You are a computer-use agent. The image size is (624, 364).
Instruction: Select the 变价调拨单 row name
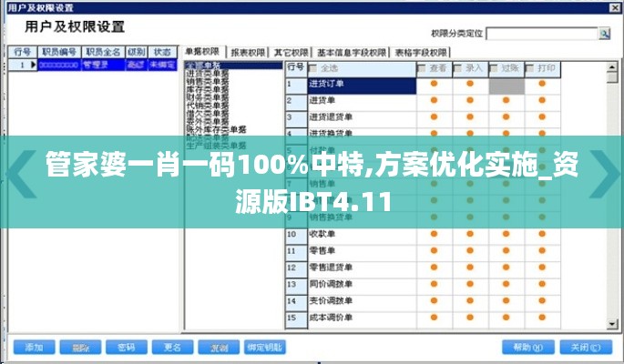362,303
